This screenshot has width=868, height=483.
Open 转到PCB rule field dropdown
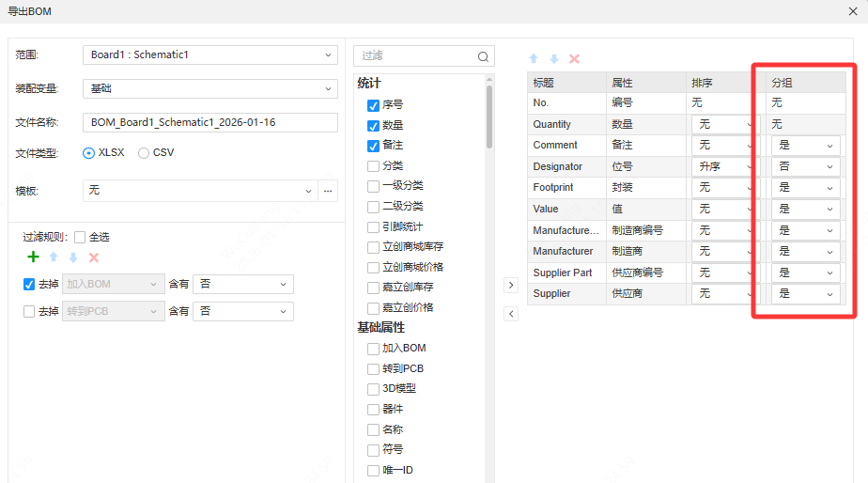113,311
